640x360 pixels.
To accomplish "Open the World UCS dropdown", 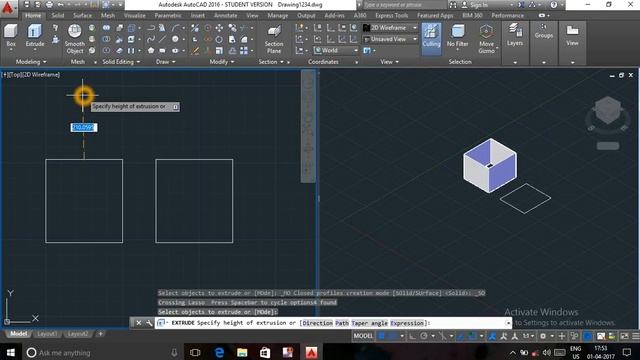I will pyautogui.click(x=336, y=51).
